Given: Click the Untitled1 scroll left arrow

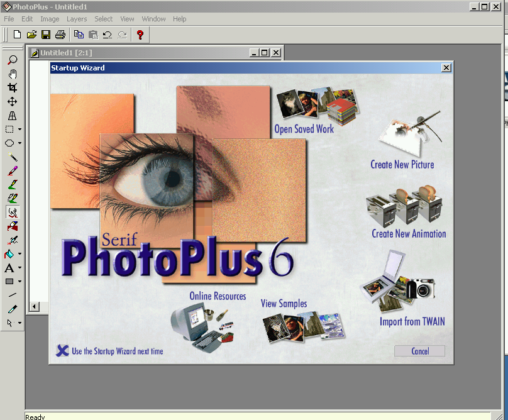Looking at the screenshot, I should tap(34, 306).
